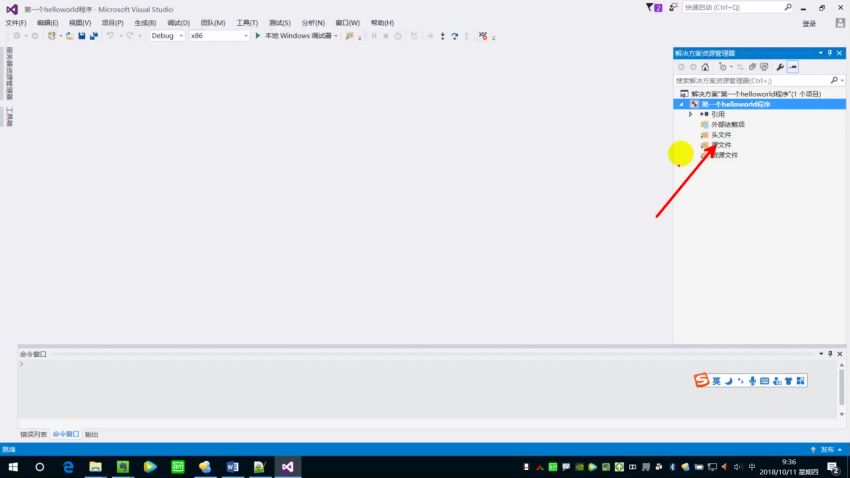Screen dimensions: 850x478
Task: Open the Solution Explorer search options dropdown
Action: point(842,81)
